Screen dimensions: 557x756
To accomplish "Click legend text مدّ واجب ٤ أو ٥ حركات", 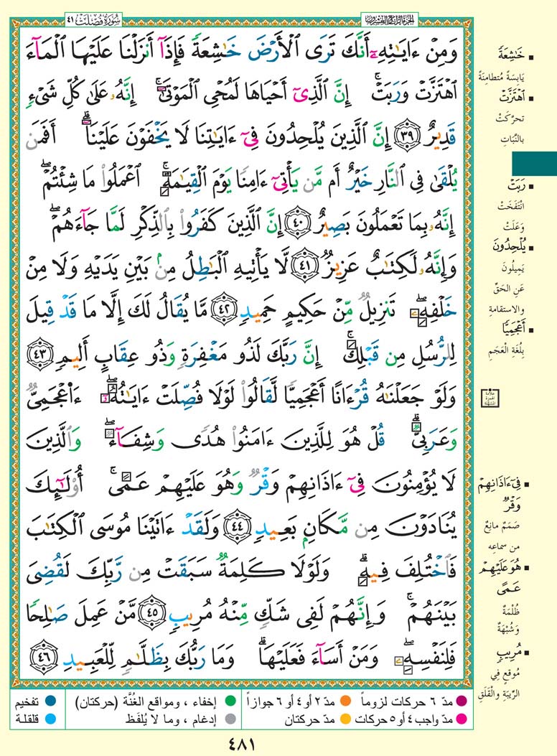I will (404, 719).
